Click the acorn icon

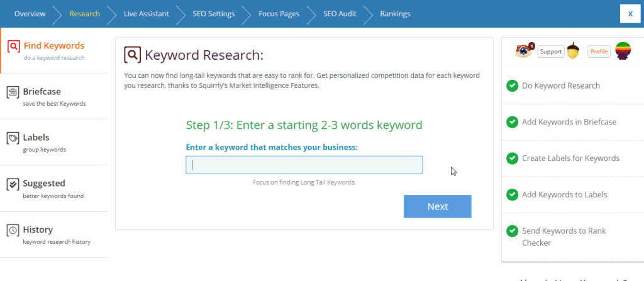click(x=573, y=51)
